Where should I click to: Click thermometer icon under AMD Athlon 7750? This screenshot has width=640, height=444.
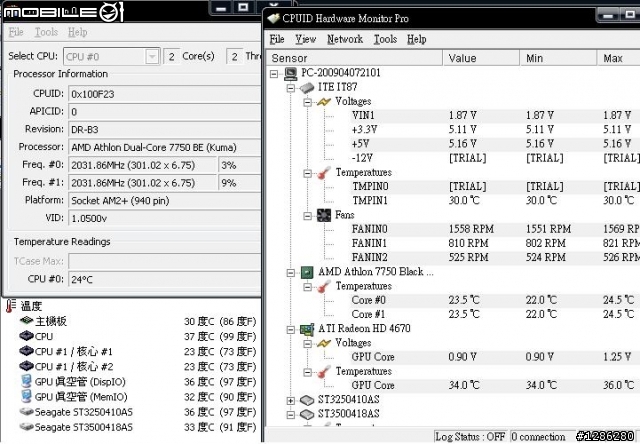point(324,286)
